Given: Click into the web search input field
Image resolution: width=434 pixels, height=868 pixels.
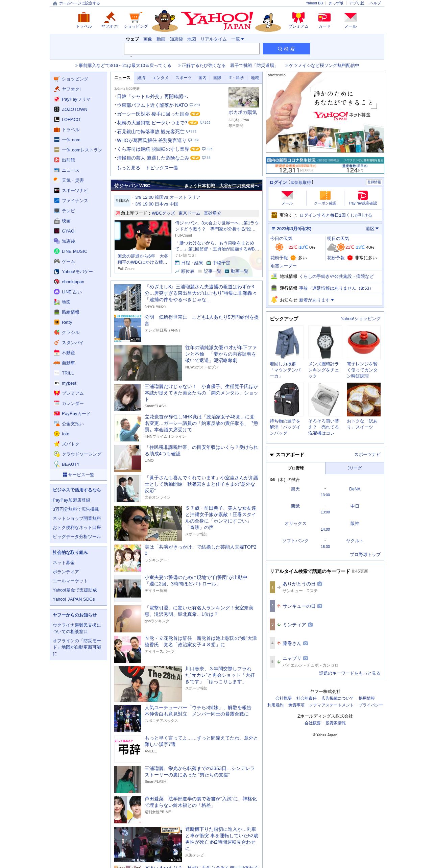Looking at the screenshot, I should tap(192, 49).
